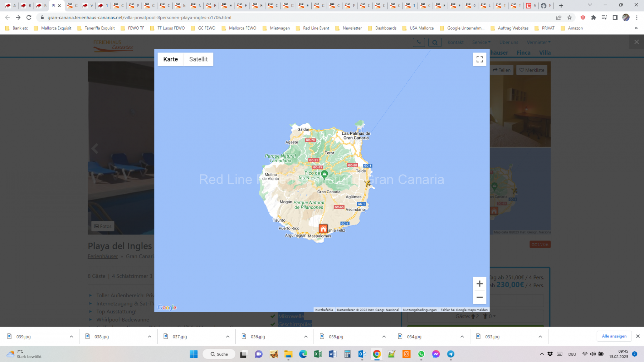Expand the Vermieter dropdown

pos(538,42)
